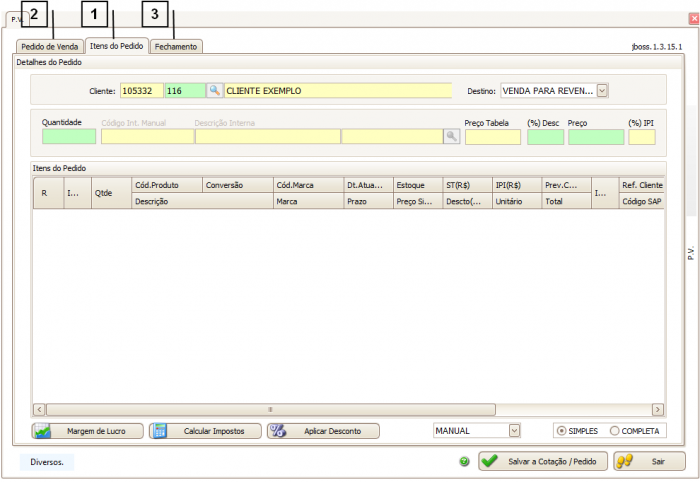Image resolution: width=700 pixels, height=482 pixels.
Task: Click into the Quantidade input field
Action: (x=69, y=137)
